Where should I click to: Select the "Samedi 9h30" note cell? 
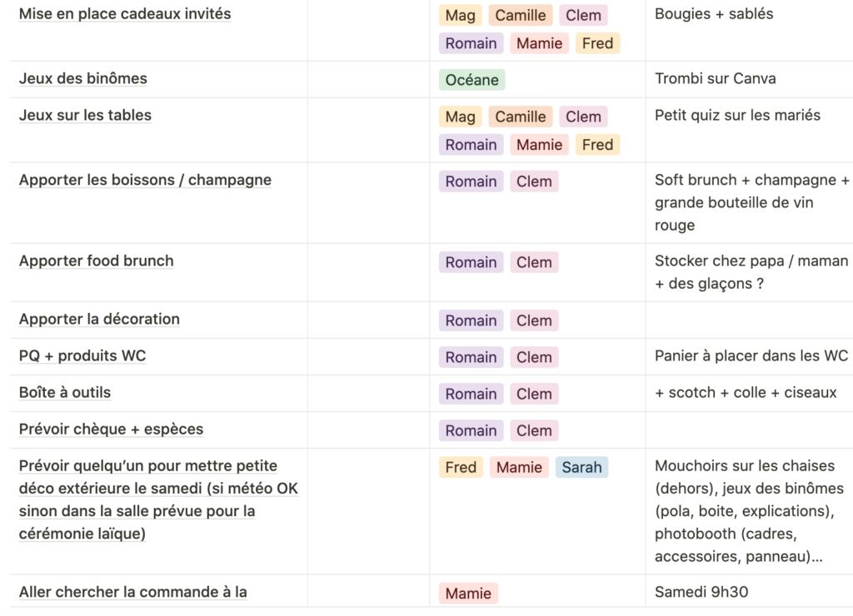tap(701, 593)
